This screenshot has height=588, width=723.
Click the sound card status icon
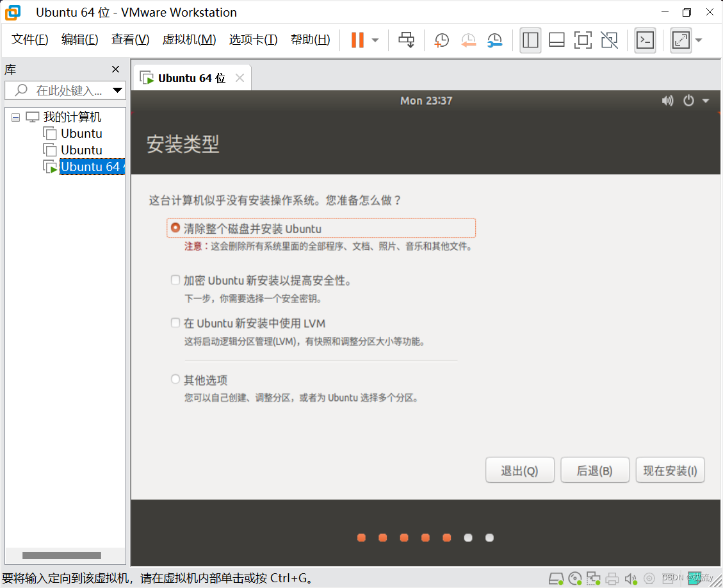pos(631,578)
